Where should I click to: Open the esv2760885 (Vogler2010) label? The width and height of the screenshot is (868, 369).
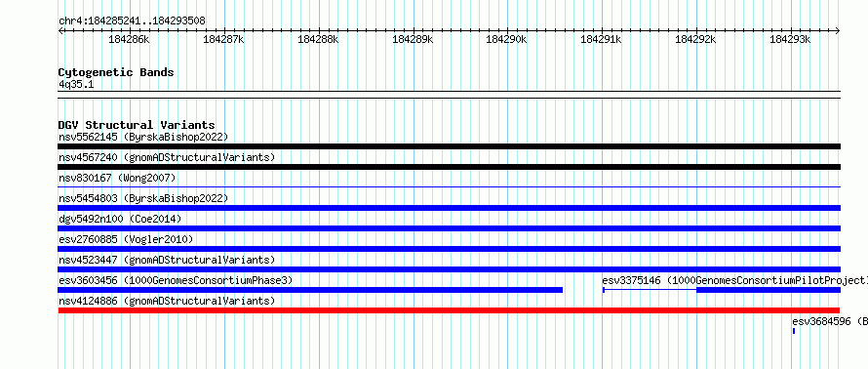pyautogui.click(x=126, y=239)
